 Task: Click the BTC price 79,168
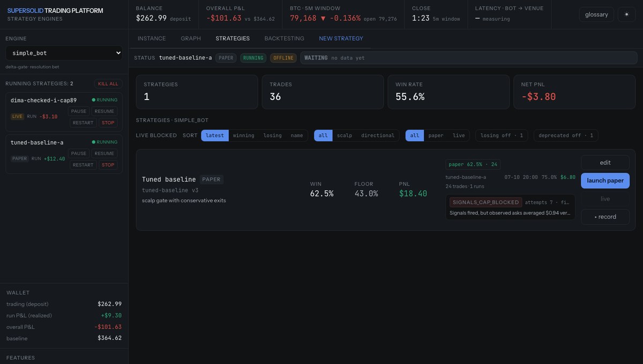tap(303, 18)
